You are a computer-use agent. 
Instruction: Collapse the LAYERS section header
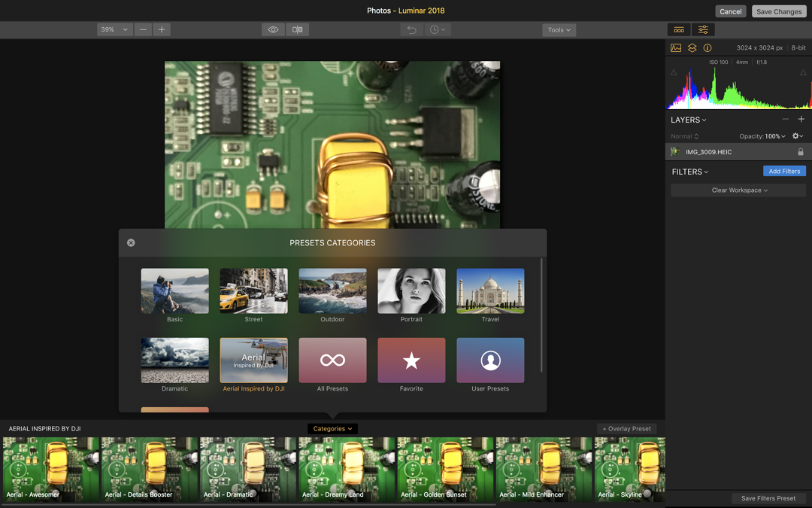coord(688,120)
